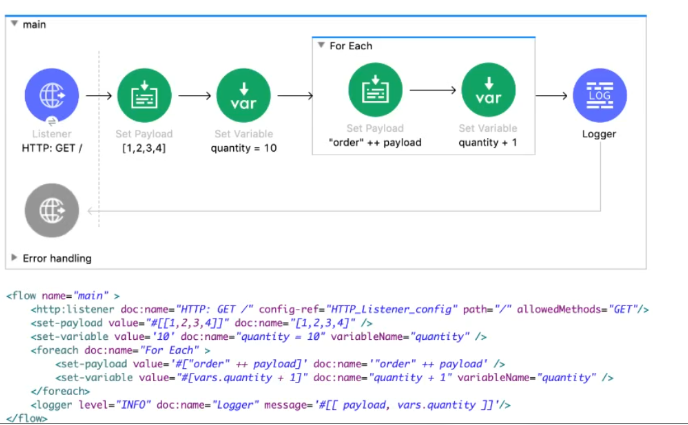Click the Set Payload [1,2,3,4] component icon
The width and height of the screenshot is (688, 425).
[146, 97]
